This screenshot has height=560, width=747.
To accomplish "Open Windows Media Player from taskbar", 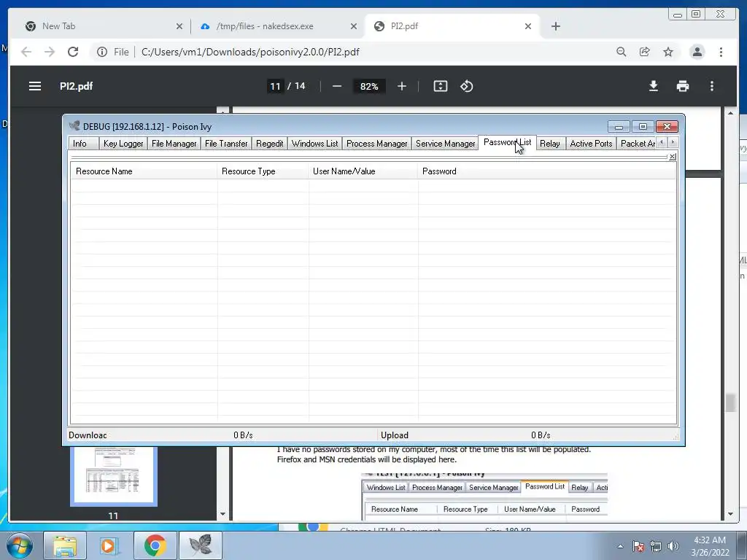I will pyautogui.click(x=109, y=545).
